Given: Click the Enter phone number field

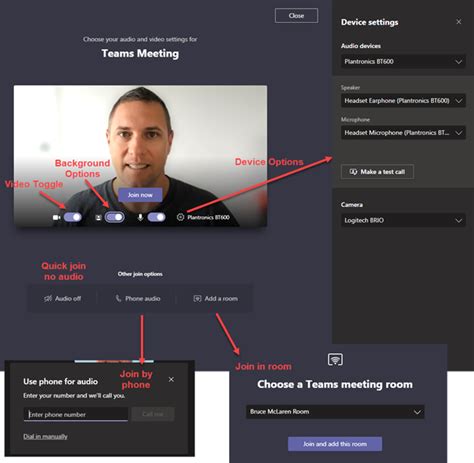Looking at the screenshot, I should click(76, 414).
